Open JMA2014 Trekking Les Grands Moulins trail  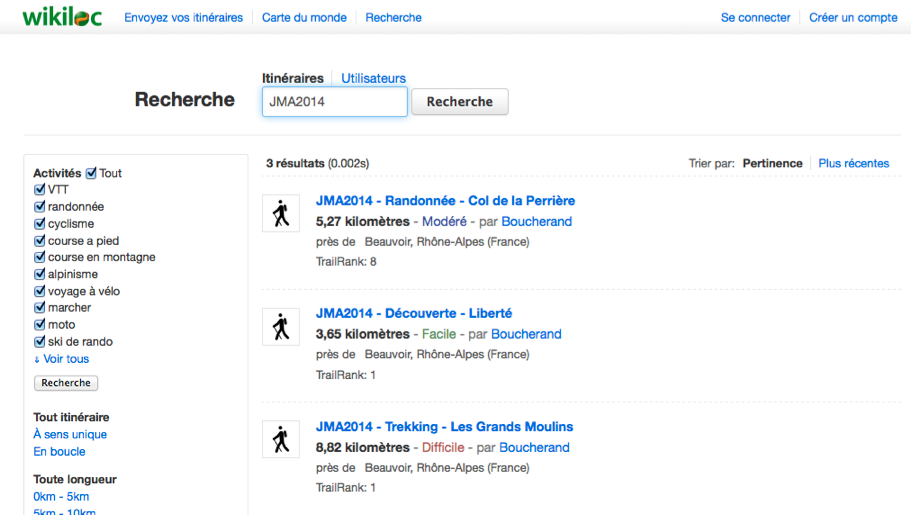pos(444,427)
